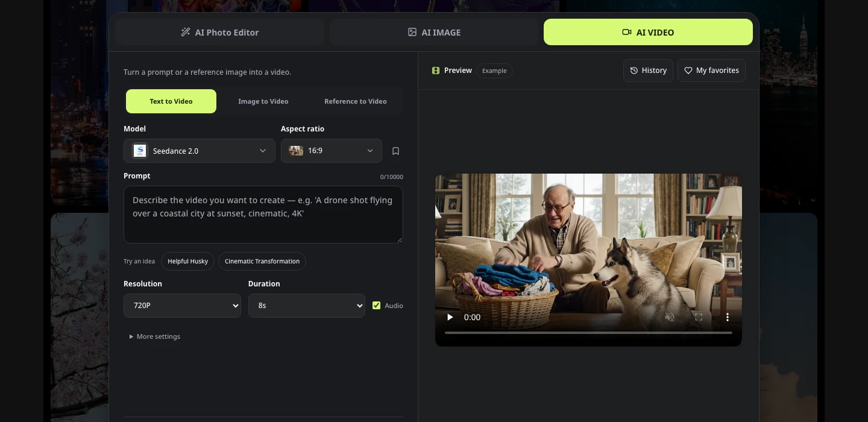Expand More settings
Image resolution: width=868 pixels, height=422 pixels.
tap(155, 336)
